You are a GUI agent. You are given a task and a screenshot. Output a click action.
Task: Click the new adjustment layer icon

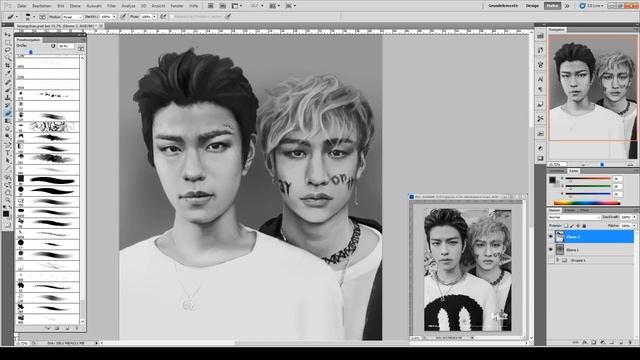click(603, 342)
